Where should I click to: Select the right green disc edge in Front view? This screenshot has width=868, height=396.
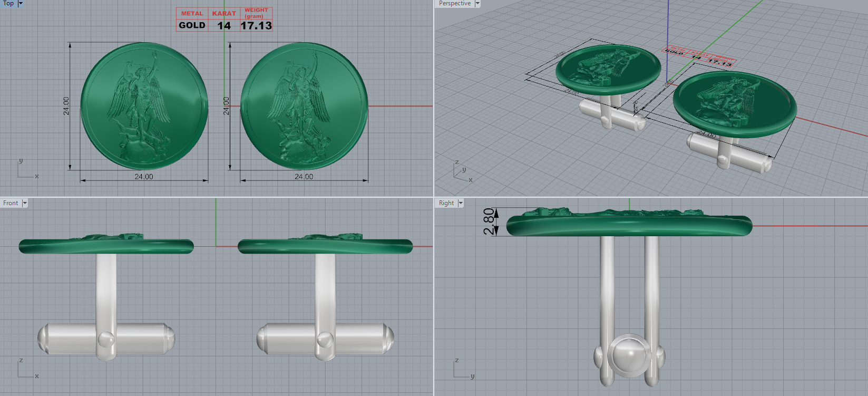pyautogui.click(x=325, y=246)
